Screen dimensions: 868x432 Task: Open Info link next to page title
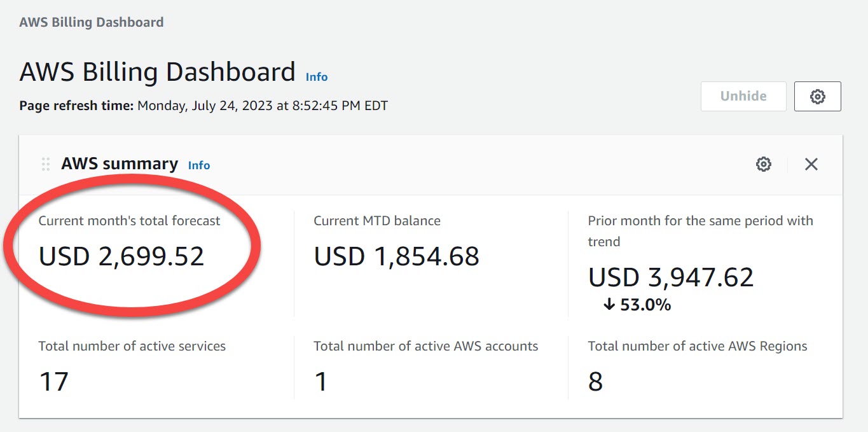(317, 77)
